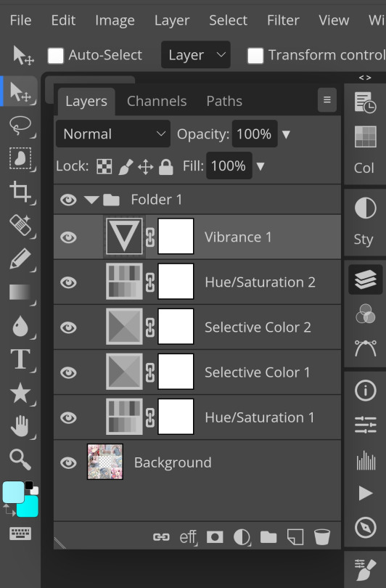Image resolution: width=386 pixels, height=588 pixels.
Task: Open the Adjustments half-circle panel icon
Action: pyautogui.click(x=365, y=208)
